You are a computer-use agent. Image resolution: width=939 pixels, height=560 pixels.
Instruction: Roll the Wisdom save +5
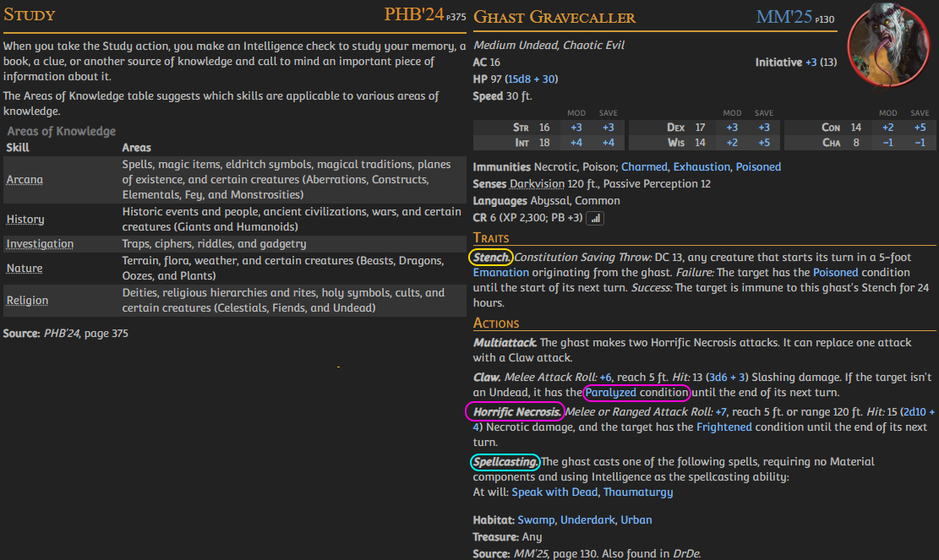click(x=764, y=143)
